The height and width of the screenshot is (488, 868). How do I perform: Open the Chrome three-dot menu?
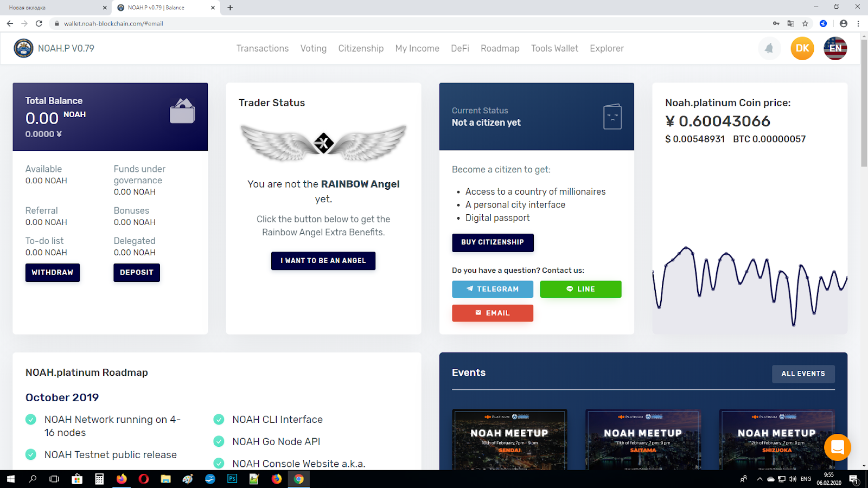tap(858, 23)
